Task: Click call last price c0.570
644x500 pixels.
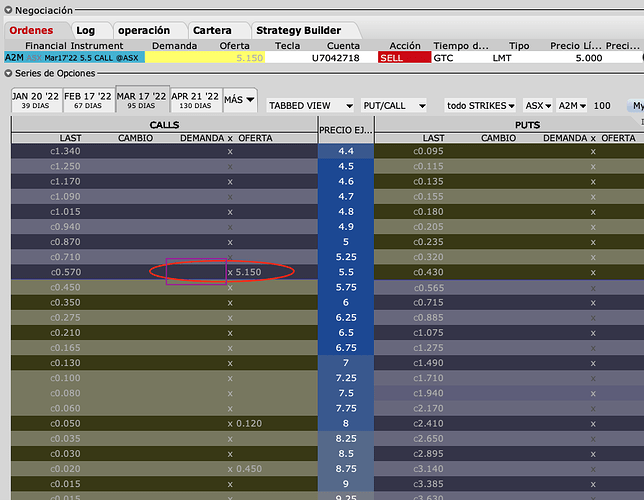Action: point(66,272)
